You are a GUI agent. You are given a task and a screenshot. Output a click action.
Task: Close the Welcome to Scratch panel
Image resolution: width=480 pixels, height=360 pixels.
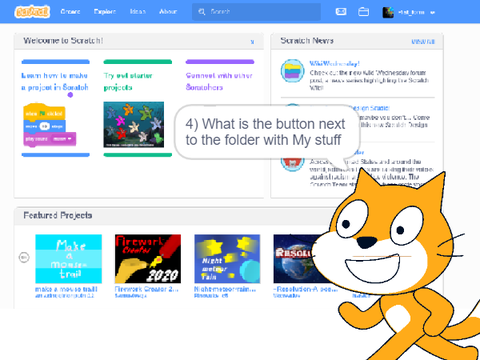click(x=252, y=42)
